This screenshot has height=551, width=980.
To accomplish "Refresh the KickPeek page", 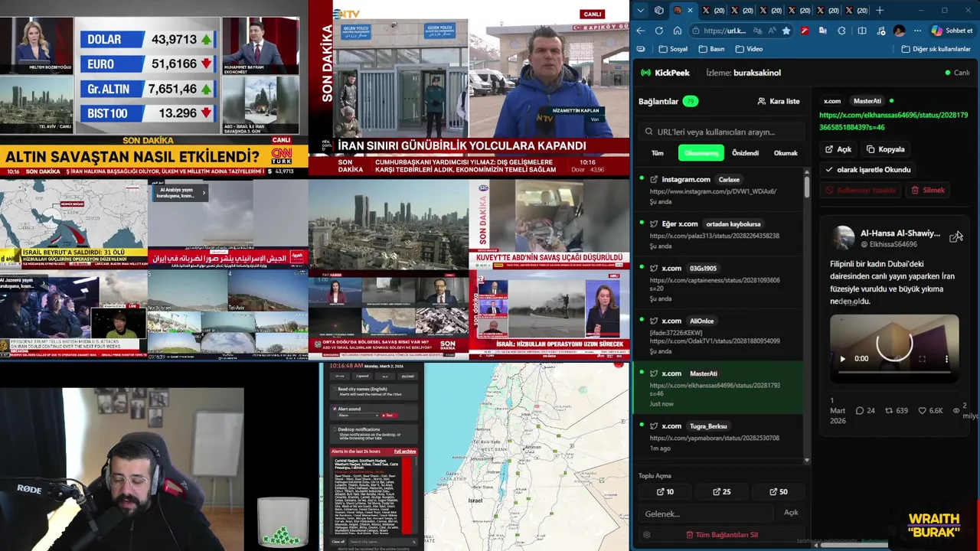I will [x=658, y=31].
